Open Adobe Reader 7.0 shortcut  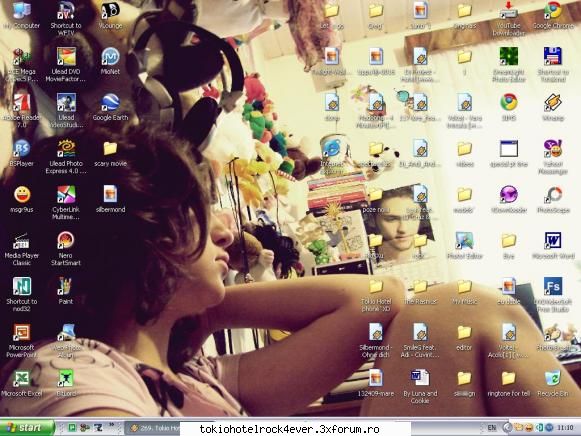(x=21, y=110)
